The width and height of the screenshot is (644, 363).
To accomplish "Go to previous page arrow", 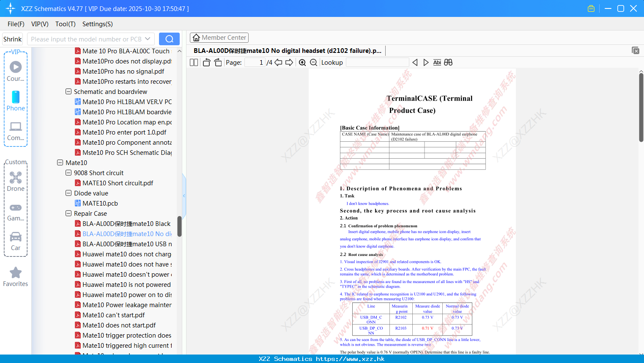I will tap(278, 62).
